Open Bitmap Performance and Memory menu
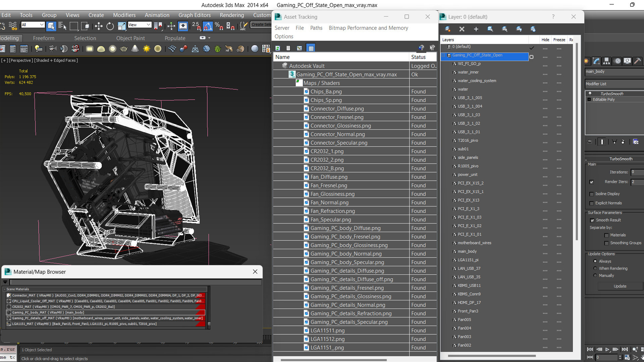The image size is (644, 362). 368,28
